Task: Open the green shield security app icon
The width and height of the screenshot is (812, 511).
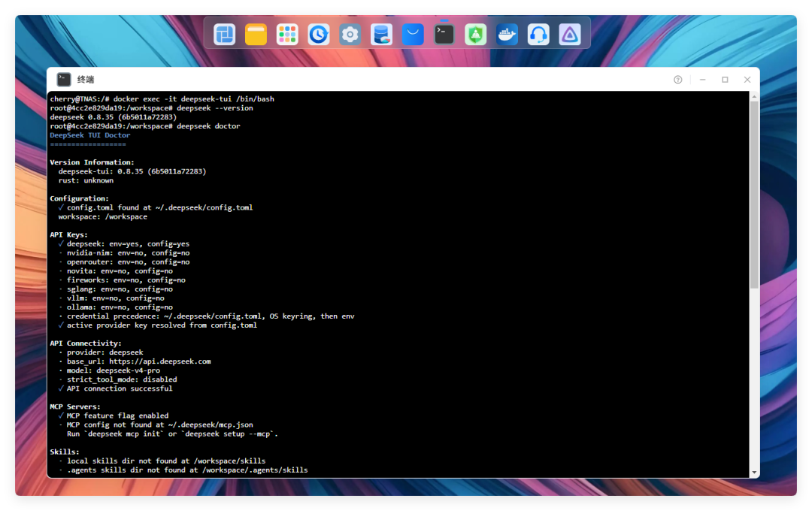Action: pos(475,35)
